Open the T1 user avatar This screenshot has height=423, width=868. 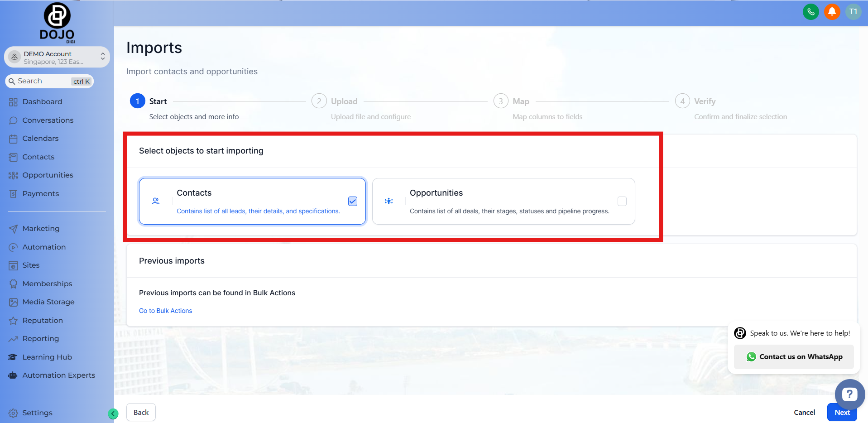853,12
